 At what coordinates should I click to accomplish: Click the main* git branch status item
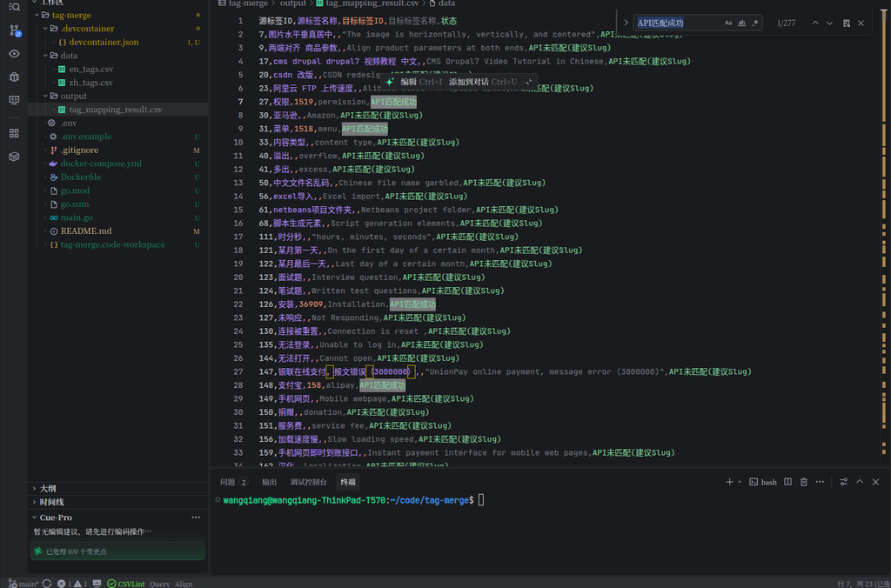(x=23, y=584)
